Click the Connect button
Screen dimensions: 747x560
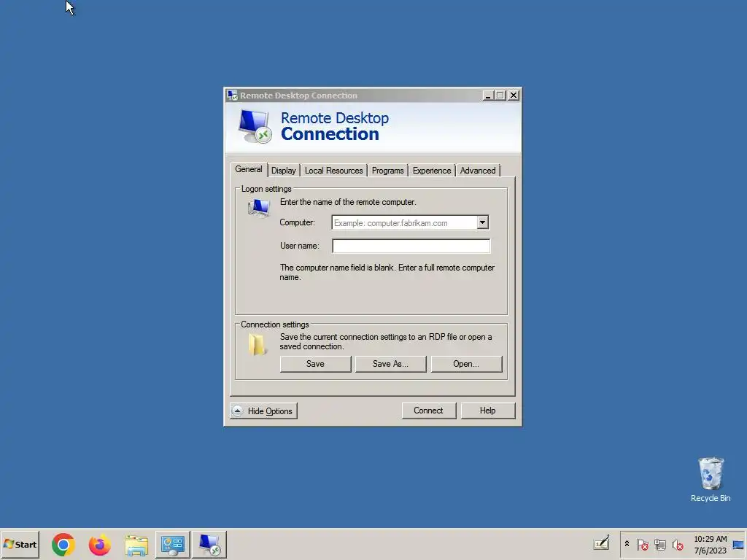(x=428, y=411)
